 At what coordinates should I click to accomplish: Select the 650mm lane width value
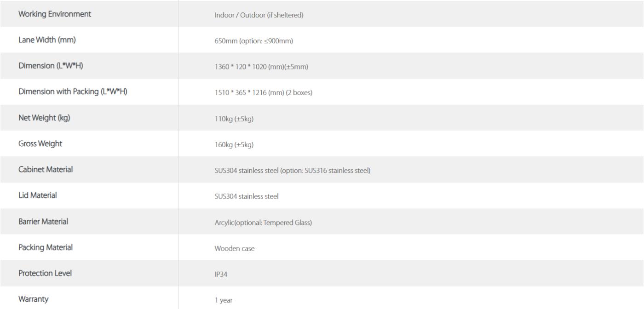click(x=253, y=41)
